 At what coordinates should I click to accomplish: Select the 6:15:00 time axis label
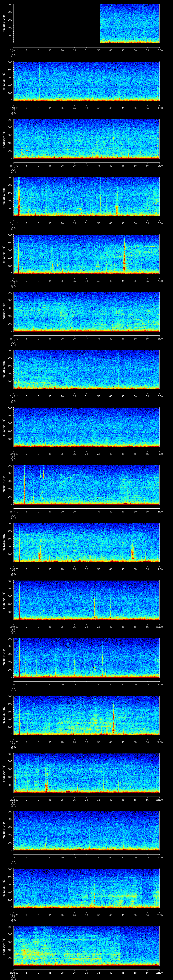pyautogui.click(x=14, y=396)
